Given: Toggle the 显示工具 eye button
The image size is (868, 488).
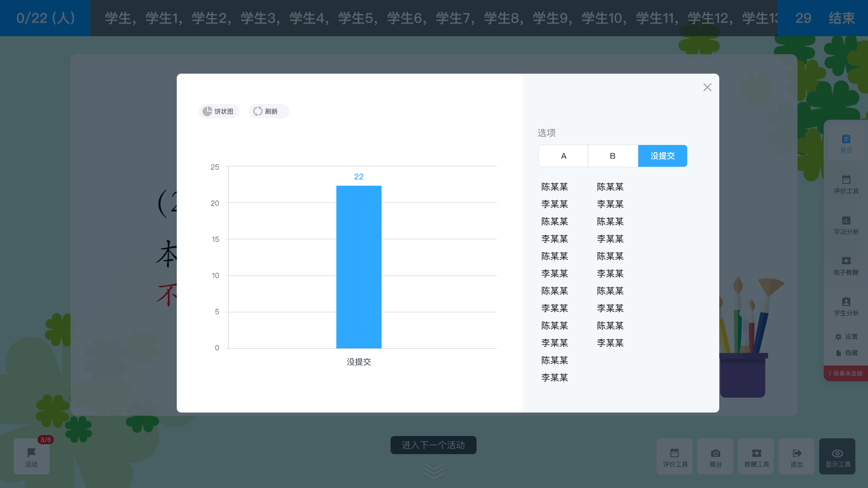Looking at the screenshot, I should coord(837,456).
